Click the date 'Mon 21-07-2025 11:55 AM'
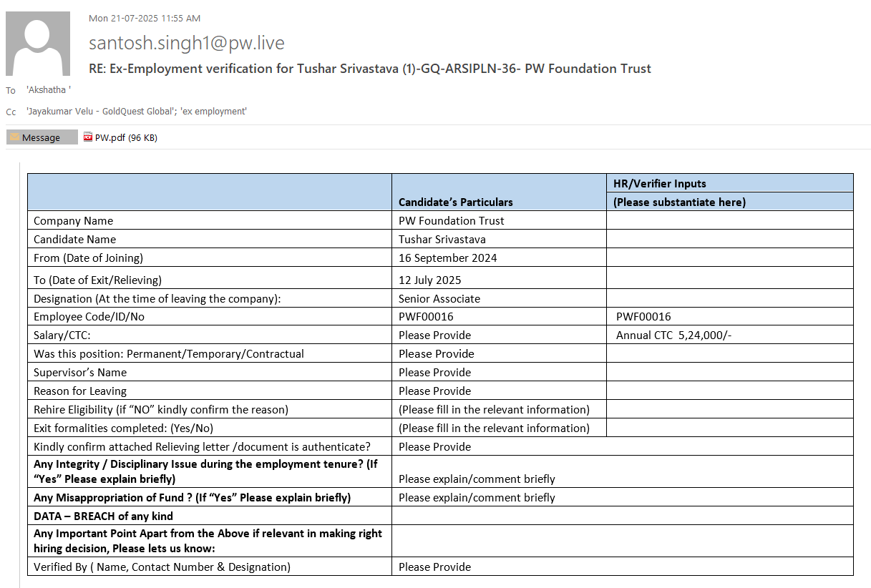This screenshot has width=871, height=588. pyautogui.click(x=145, y=18)
